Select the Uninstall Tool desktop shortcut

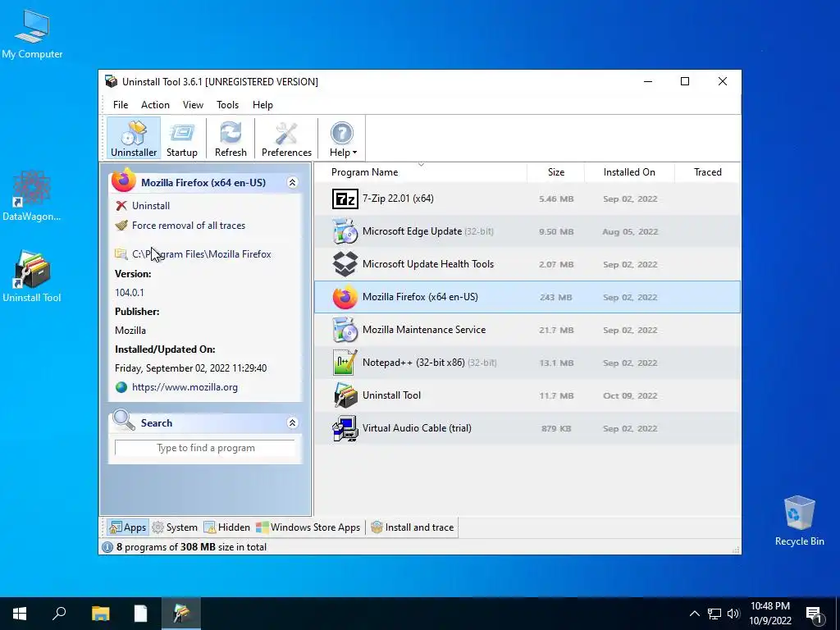tap(32, 276)
